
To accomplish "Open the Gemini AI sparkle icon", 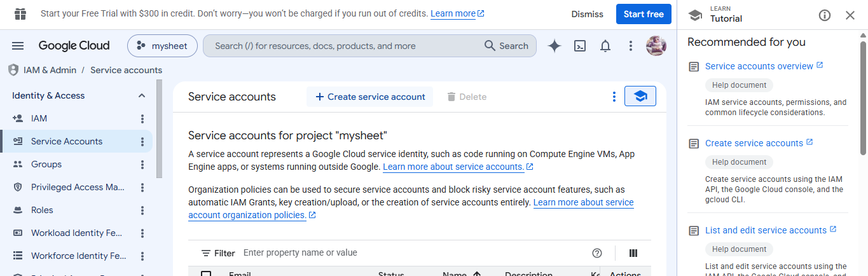I will click(x=555, y=46).
